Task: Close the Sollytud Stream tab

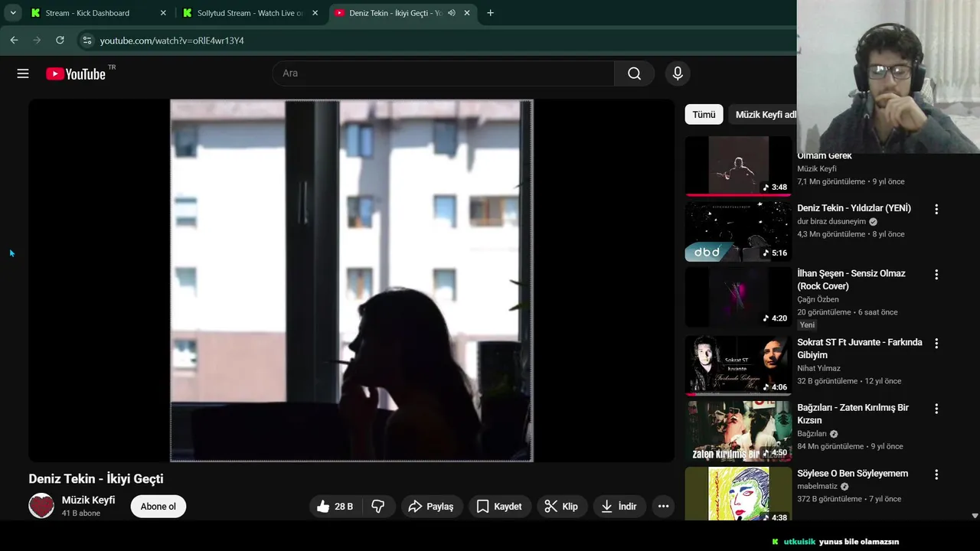Action: tap(315, 13)
